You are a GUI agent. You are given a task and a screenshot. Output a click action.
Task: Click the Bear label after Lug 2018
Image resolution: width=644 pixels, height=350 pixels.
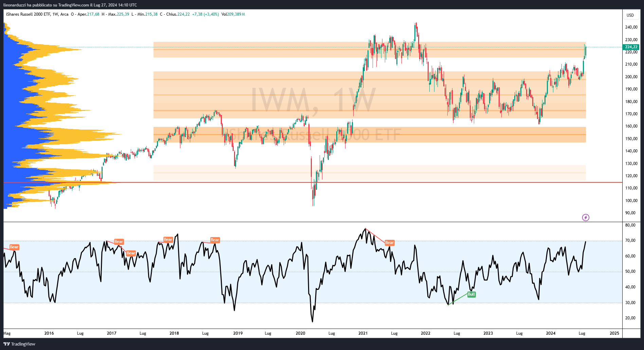pos(215,240)
